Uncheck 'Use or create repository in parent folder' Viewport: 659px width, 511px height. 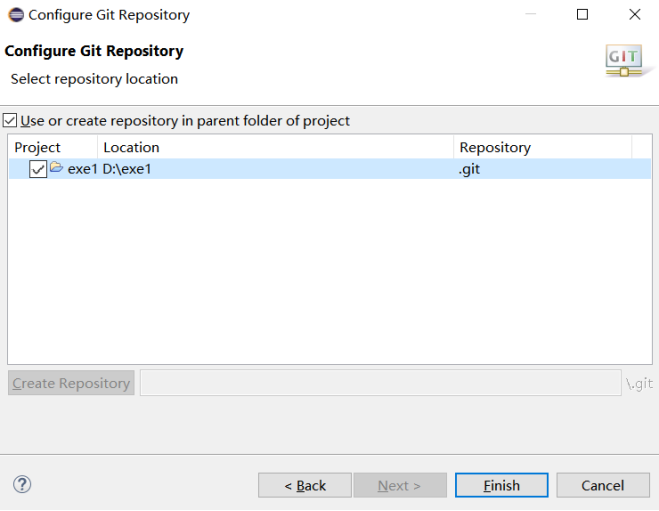[10, 121]
